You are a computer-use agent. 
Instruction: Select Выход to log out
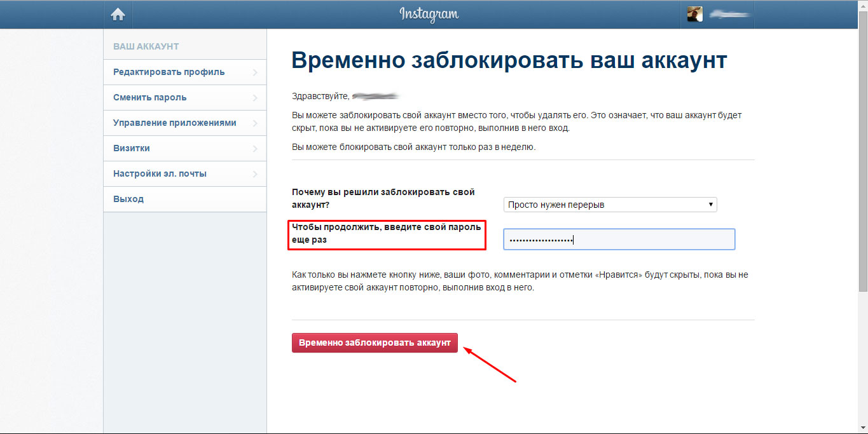click(x=128, y=199)
